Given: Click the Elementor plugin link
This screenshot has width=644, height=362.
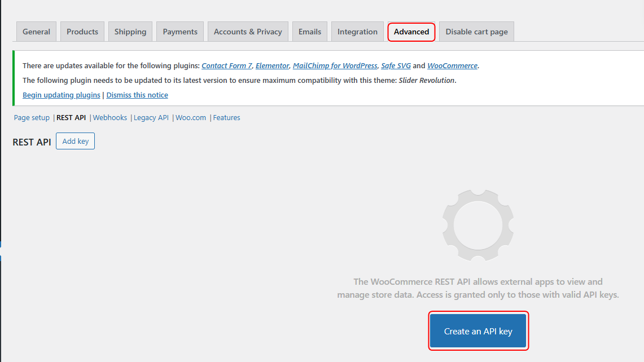Looking at the screenshot, I should click(x=272, y=65).
